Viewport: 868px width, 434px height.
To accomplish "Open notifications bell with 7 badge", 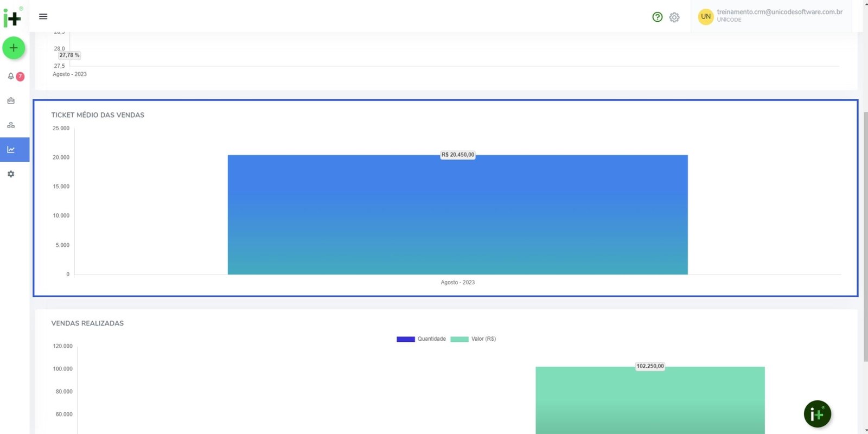I will 11,76.
